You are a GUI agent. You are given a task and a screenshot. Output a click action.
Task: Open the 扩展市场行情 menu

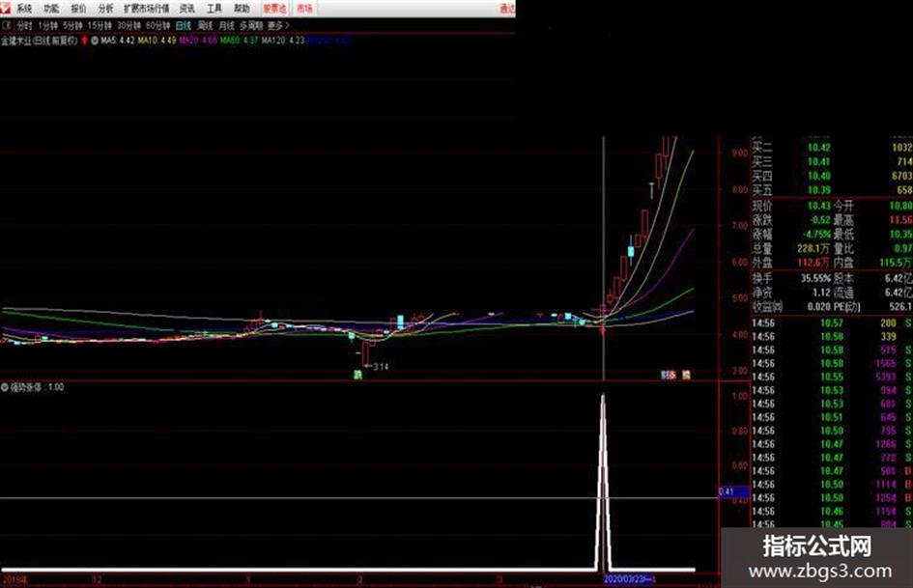[x=146, y=8]
